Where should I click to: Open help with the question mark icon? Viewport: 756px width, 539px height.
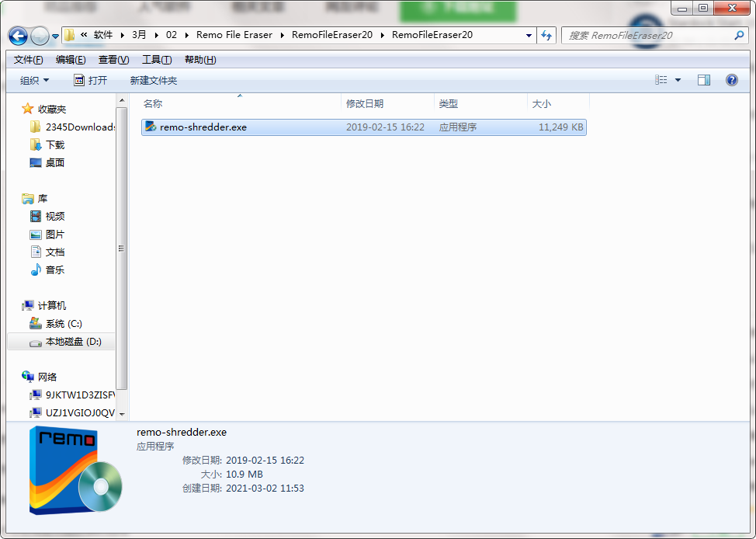pyautogui.click(x=731, y=80)
